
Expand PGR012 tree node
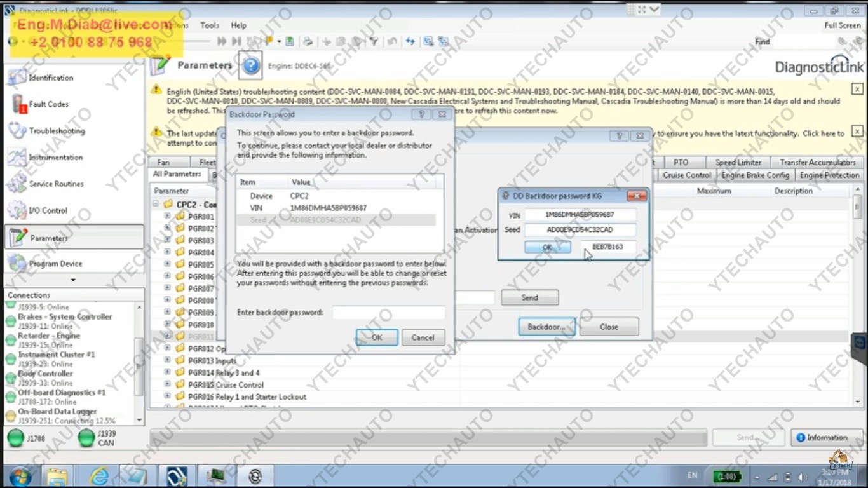coord(168,348)
